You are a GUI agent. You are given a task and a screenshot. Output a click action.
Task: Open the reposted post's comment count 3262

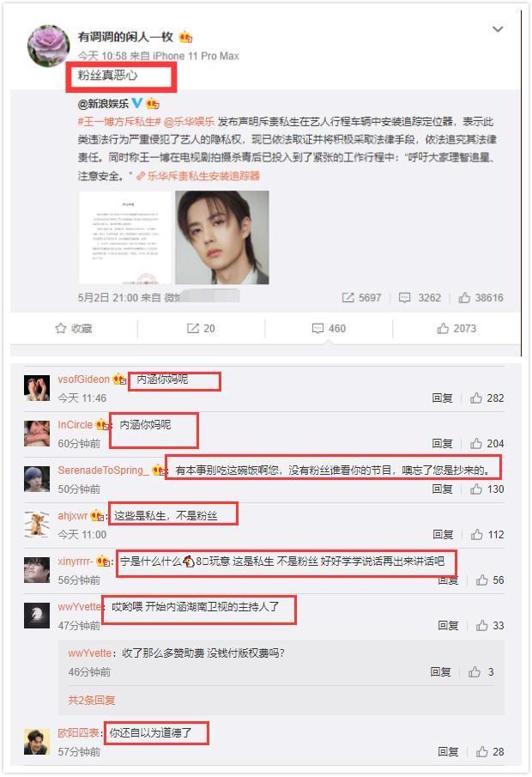click(x=420, y=297)
